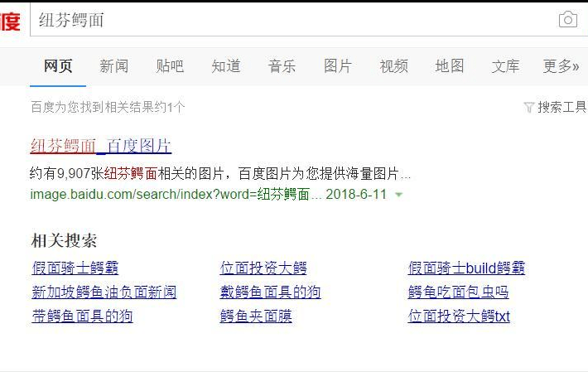Select the 音乐 tab
The image size is (588, 372).
282,66
